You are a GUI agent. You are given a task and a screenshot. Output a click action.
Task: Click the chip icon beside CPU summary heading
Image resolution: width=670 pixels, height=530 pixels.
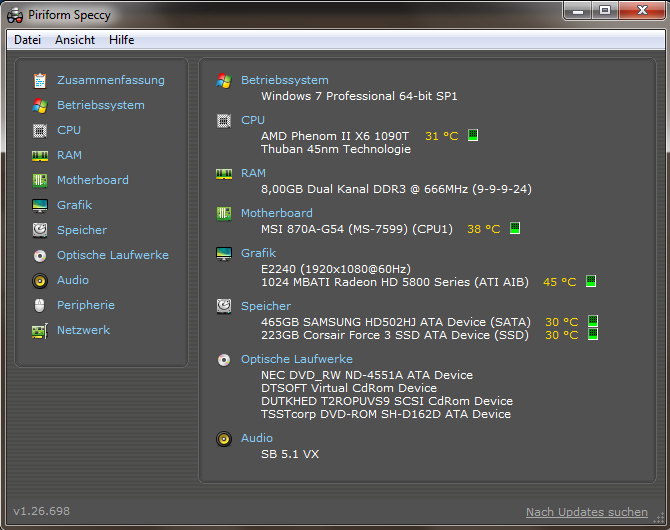(x=224, y=121)
